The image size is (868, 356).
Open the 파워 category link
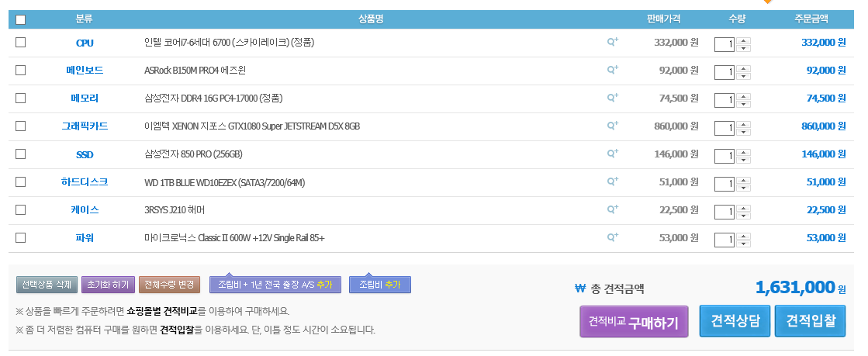pos(85,237)
